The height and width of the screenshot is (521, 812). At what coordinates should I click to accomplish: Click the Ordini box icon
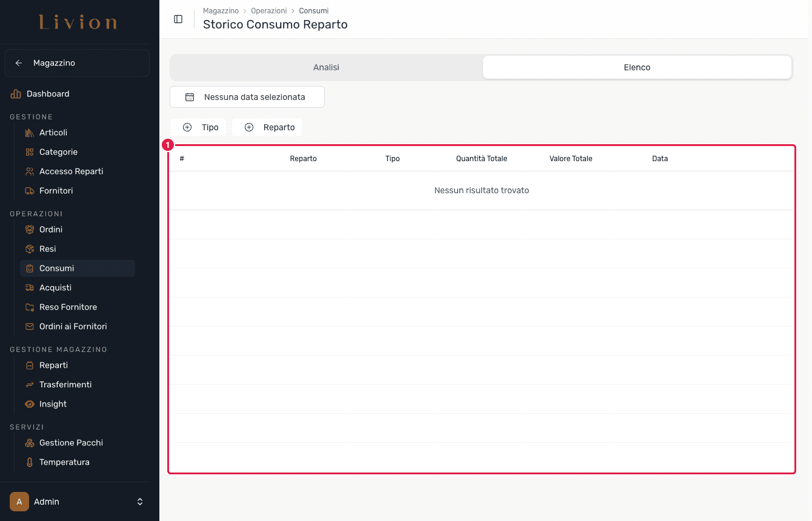[x=29, y=230]
